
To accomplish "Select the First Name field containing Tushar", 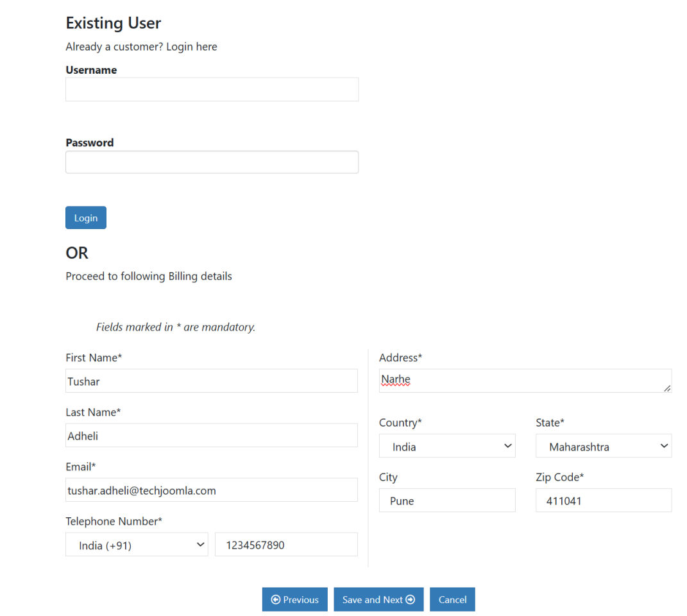I will tap(212, 381).
